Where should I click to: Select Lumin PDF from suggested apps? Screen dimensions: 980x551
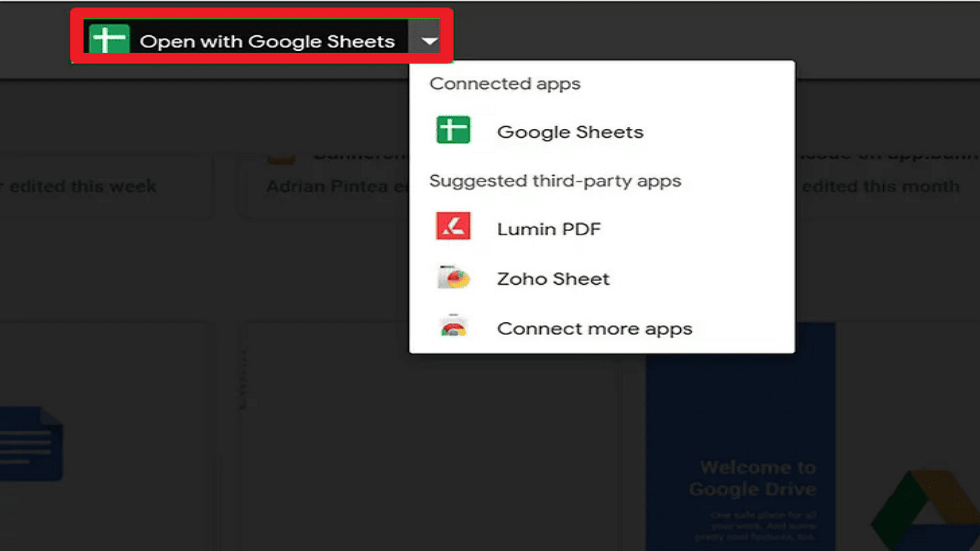point(602,230)
